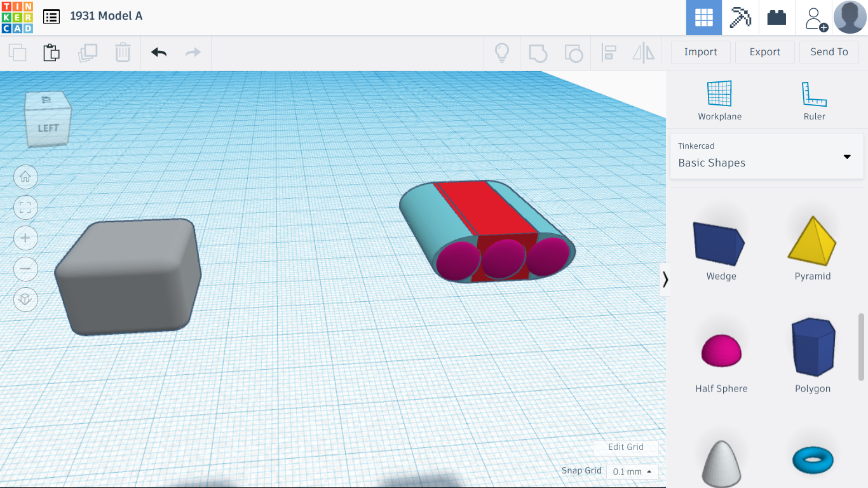Open the designs list menu

point(51,17)
